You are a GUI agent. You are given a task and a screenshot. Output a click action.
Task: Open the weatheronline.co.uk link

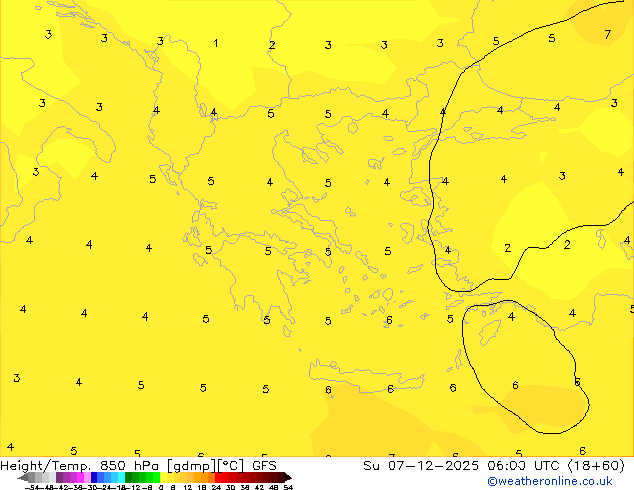(x=550, y=481)
